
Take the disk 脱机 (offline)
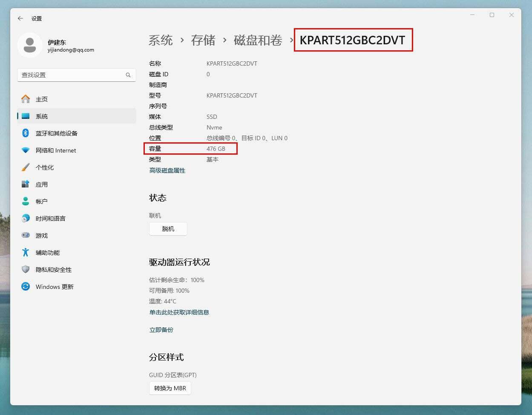tap(168, 229)
